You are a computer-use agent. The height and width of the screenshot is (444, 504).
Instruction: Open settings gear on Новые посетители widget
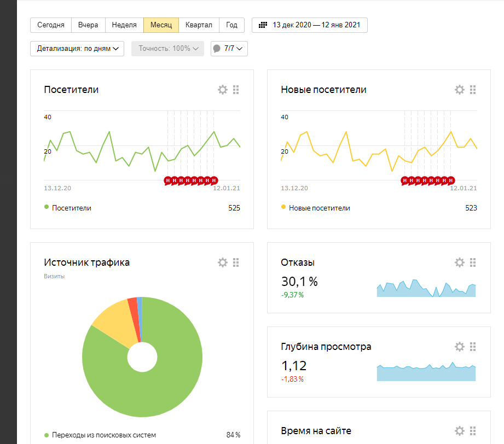[459, 90]
